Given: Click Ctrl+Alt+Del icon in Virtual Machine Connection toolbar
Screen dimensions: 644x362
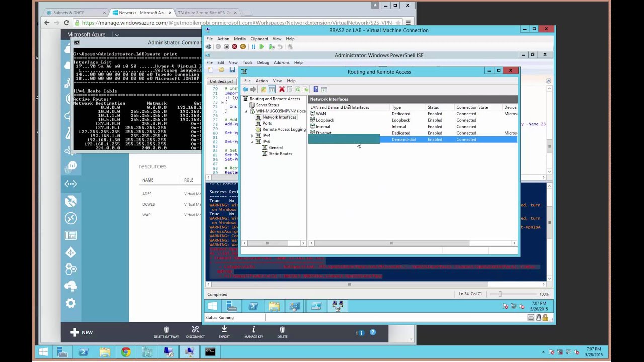Looking at the screenshot, I should point(209,47).
